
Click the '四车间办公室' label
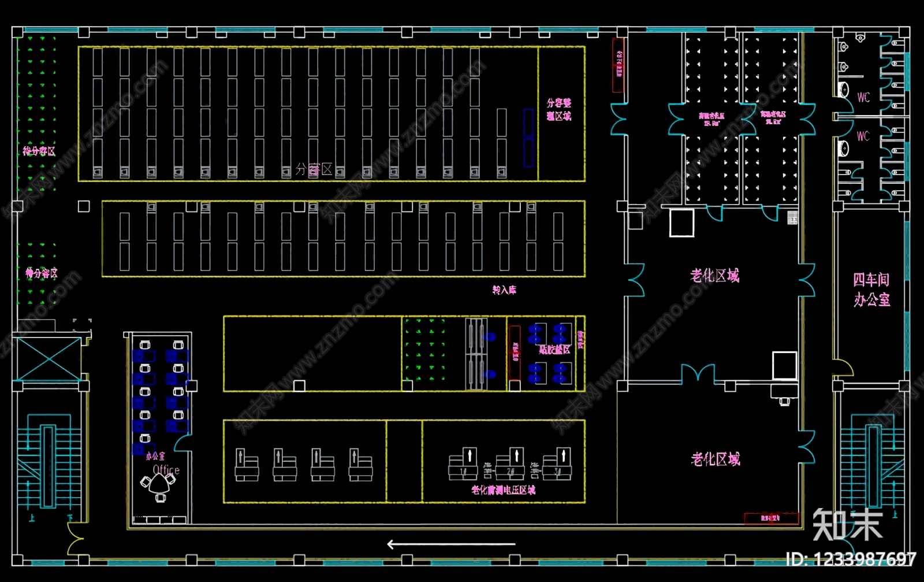pyautogui.click(x=871, y=290)
